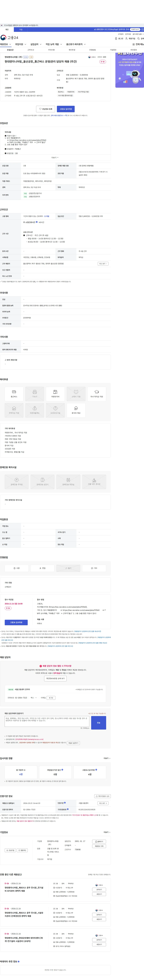Viewport: 144px width, 980px height.
Task: Click the 자세히 보기 button in top banner
Action: point(135,29)
